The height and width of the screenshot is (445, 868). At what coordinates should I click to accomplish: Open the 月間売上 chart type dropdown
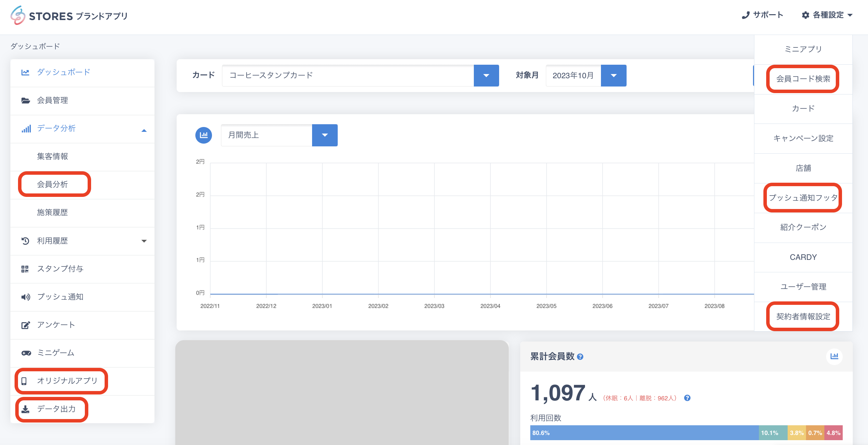coord(325,135)
